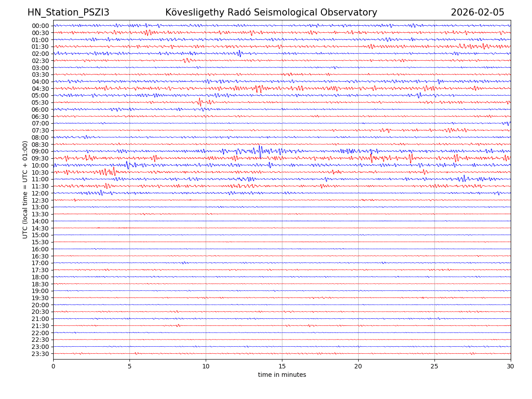The height and width of the screenshot is (399, 532).
Task: Click the 2026-02-05 date label
Action: (477, 13)
